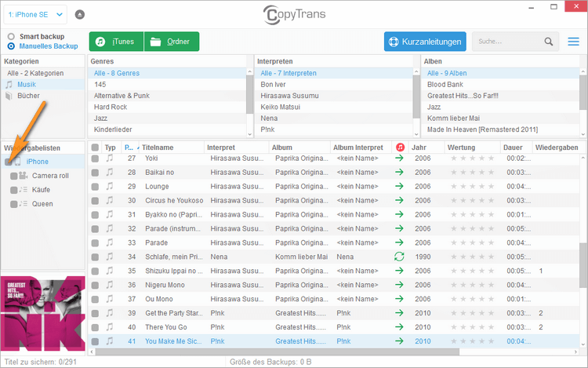This screenshot has height=368, width=588.
Task: Check the Camera roll playlist checkbox
Action: pos(14,176)
